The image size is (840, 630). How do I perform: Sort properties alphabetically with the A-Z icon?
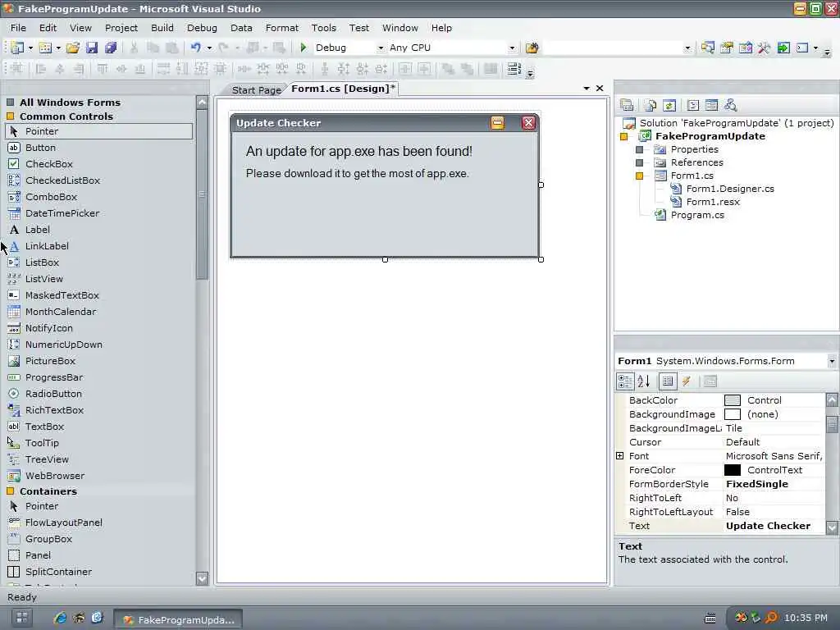click(x=644, y=381)
